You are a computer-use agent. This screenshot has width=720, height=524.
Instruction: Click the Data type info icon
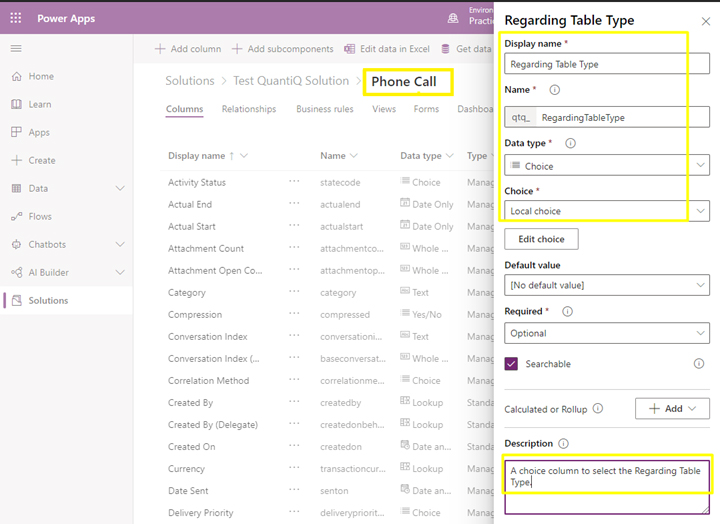570,143
